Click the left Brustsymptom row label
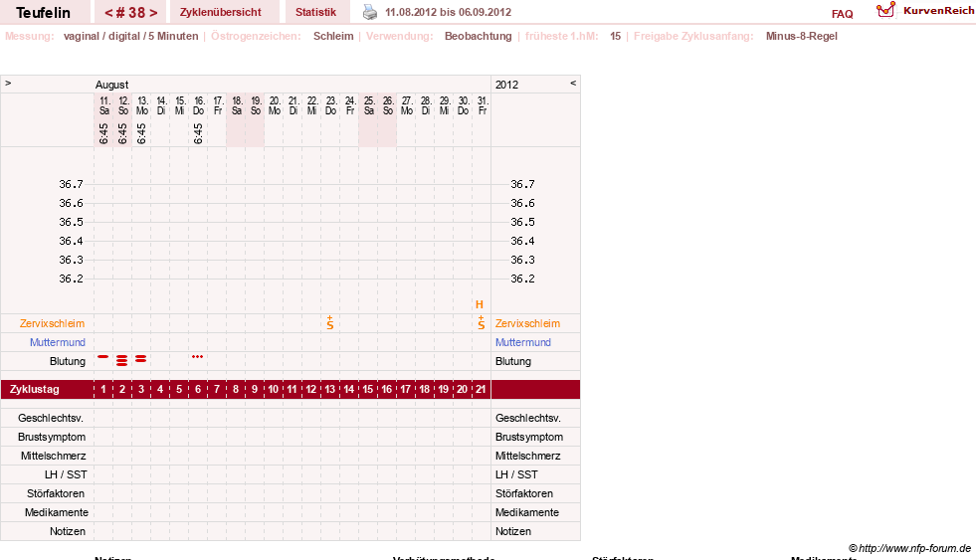Screen dimensions: 976x560 pos(52,437)
